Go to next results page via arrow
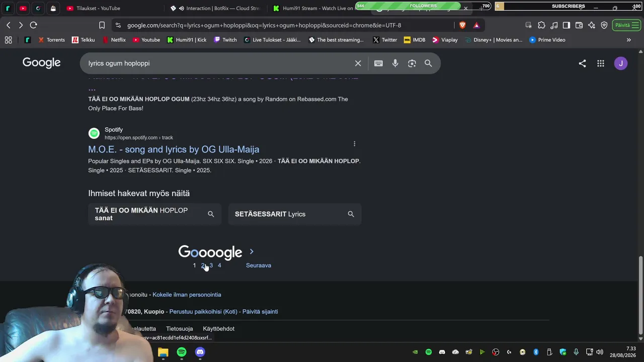Viewport: 644px width, 362px height. 252,251
